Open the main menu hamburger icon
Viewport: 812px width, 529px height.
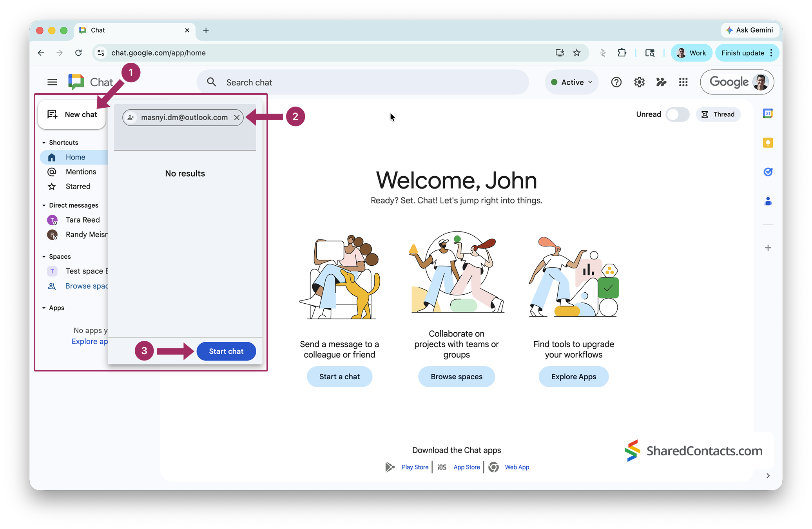pyautogui.click(x=52, y=82)
